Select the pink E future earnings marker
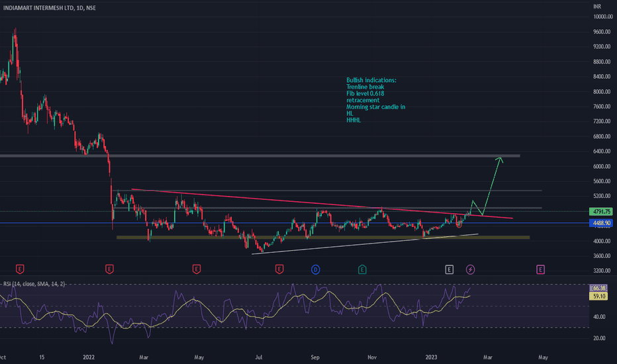This screenshot has width=617, height=364. (x=540, y=269)
